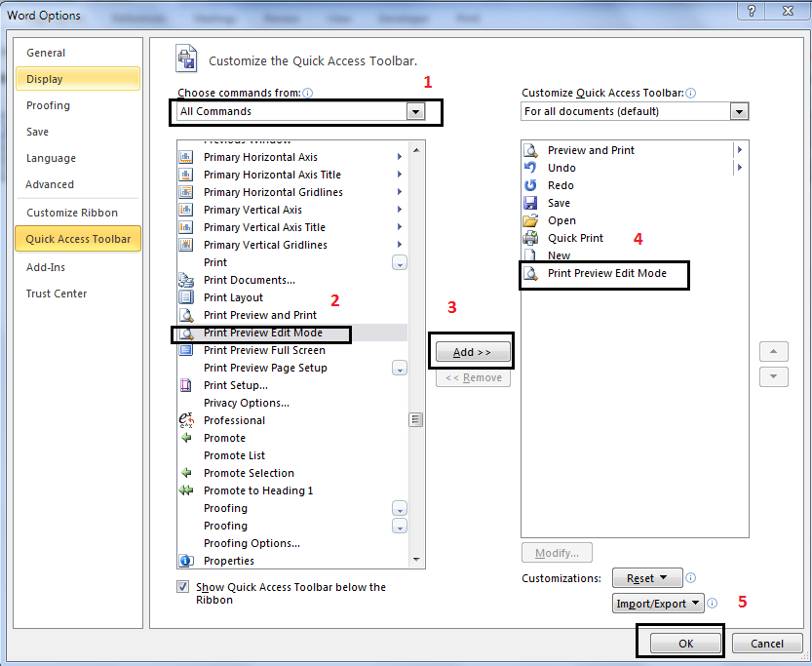Open the Advanced category
Image resolution: width=812 pixels, height=666 pixels.
click(x=78, y=184)
